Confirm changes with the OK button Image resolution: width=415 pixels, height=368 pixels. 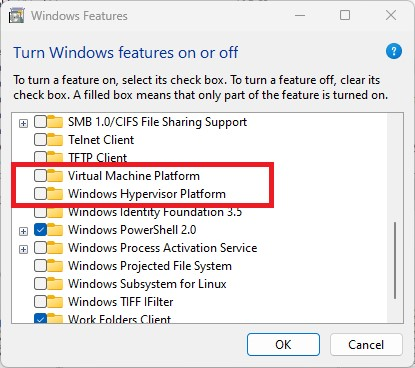pos(283,344)
